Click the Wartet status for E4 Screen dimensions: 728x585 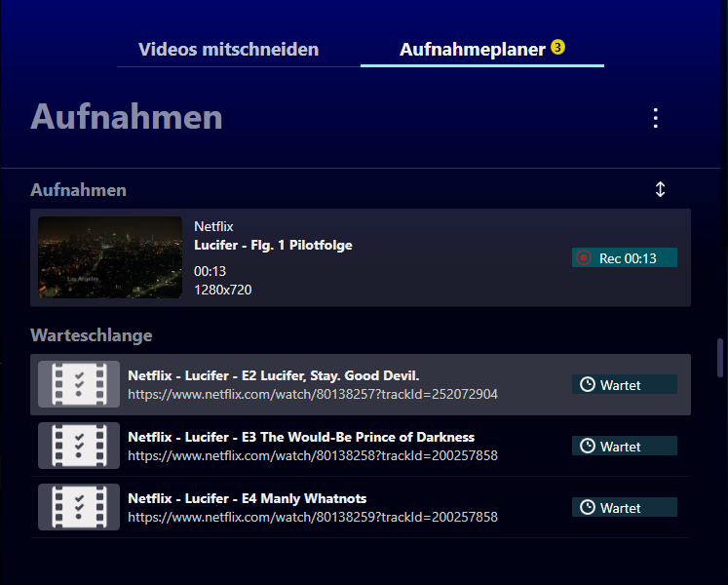click(625, 507)
